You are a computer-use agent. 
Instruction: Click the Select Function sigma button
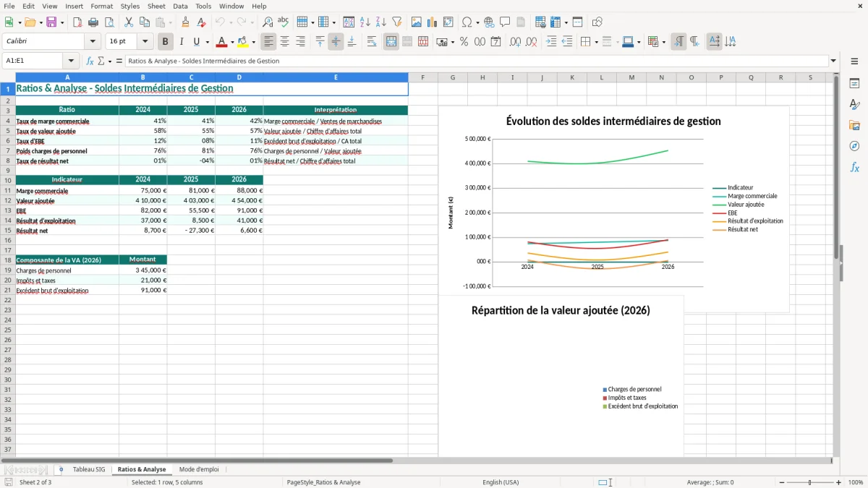101,61
